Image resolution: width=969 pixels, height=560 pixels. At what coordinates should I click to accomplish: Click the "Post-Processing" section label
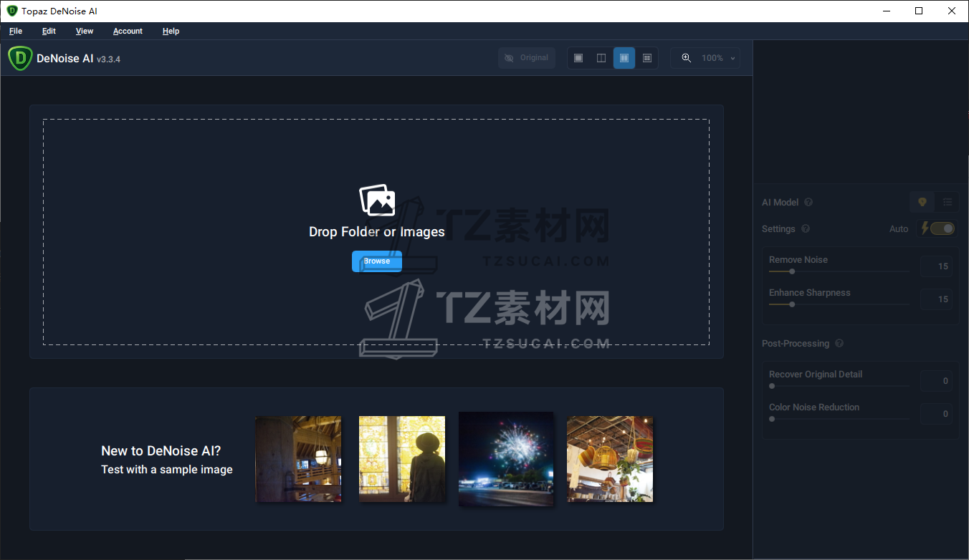click(x=796, y=344)
